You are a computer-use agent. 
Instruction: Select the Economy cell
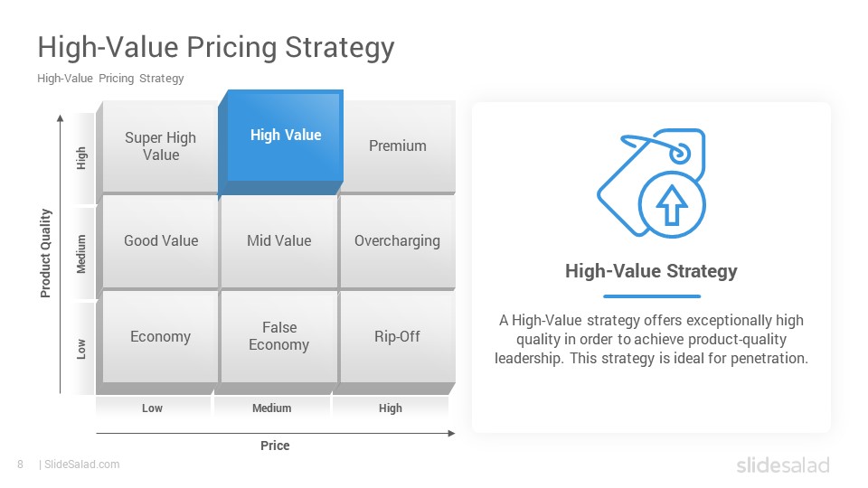[x=161, y=336]
